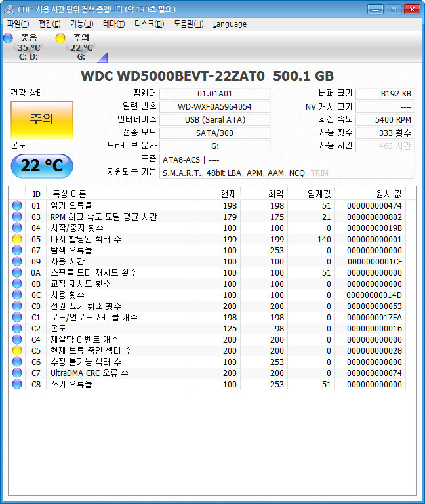Click the blue status orb of row 01 읽기 오류율

point(17,205)
